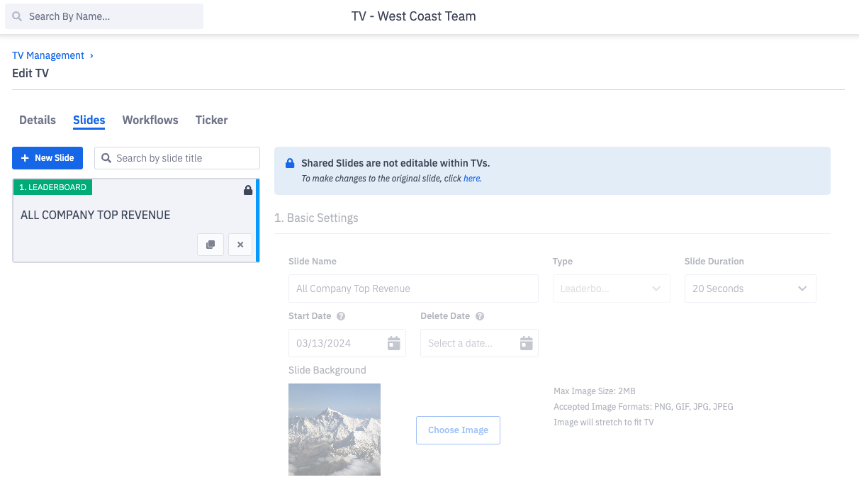Viewport: 859px width, 504px height.
Task: Remove the leaderboard slide with X icon
Action: point(240,245)
